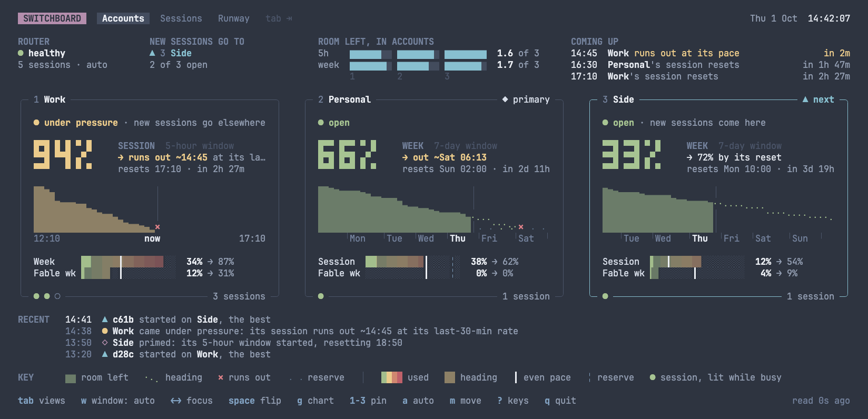The image size is (868, 419).
Task: Click the 'a auto' shortcut
Action: (x=418, y=401)
